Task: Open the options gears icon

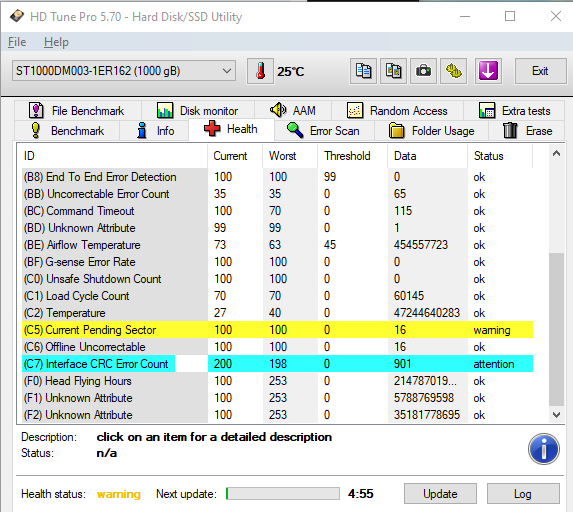Action: [454, 71]
